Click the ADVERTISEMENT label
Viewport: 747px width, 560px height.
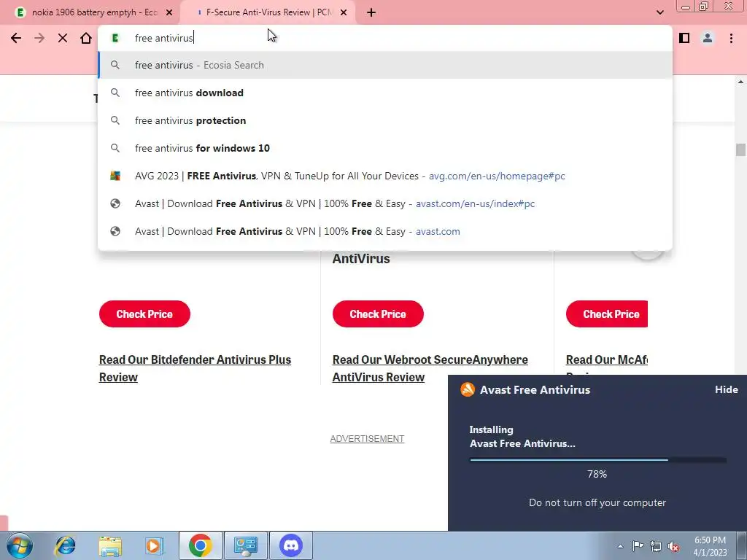tap(367, 438)
